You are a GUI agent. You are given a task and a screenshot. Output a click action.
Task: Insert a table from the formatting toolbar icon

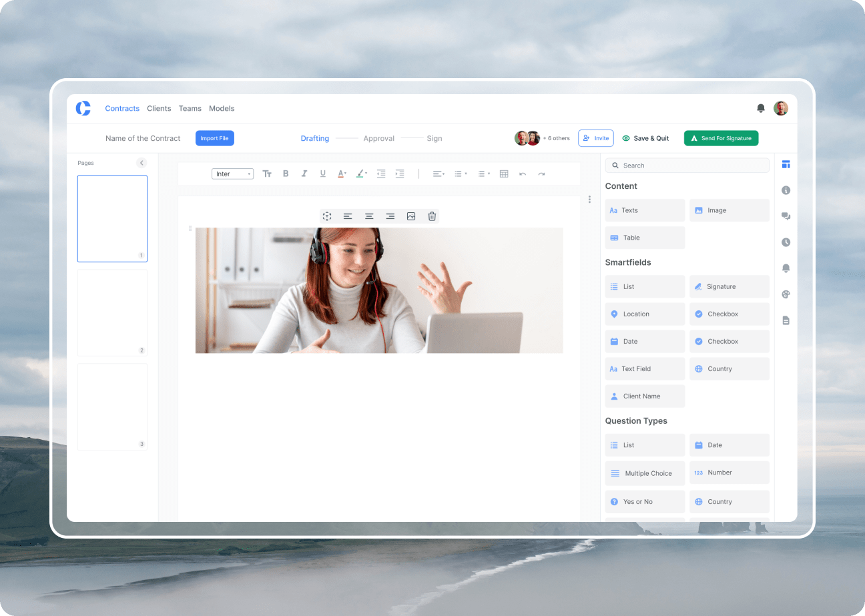[x=504, y=174]
